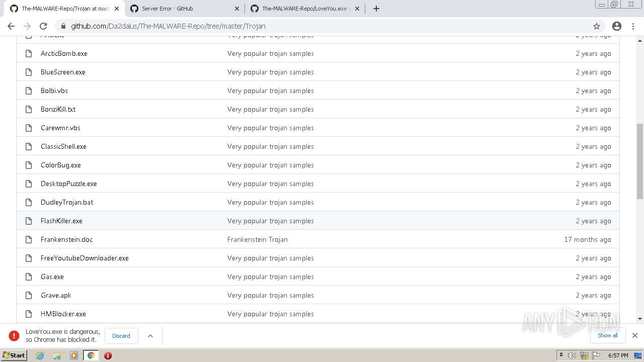
Task: Reload the current GitHub page
Action: [43, 26]
